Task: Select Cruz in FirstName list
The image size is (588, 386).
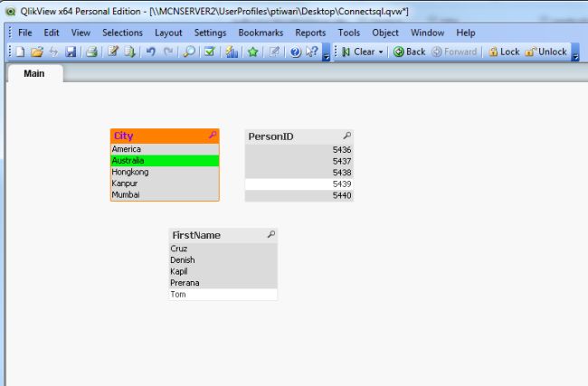Action: pyautogui.click(x=223, y=249)
